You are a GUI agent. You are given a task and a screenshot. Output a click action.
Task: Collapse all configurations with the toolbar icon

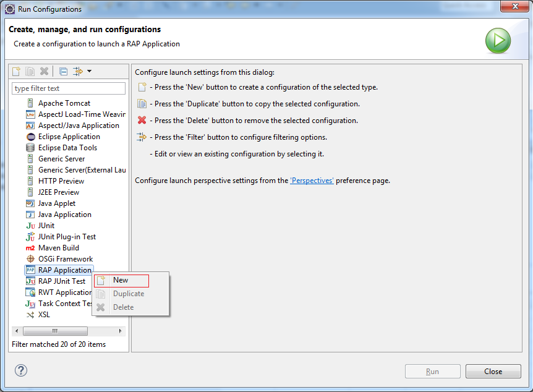[x=63, y=71]
